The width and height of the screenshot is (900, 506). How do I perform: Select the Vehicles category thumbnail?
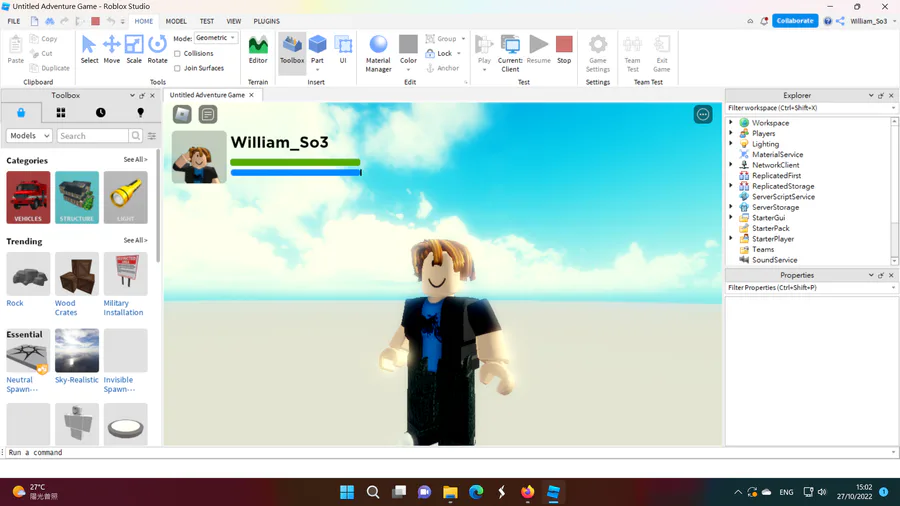28,197
